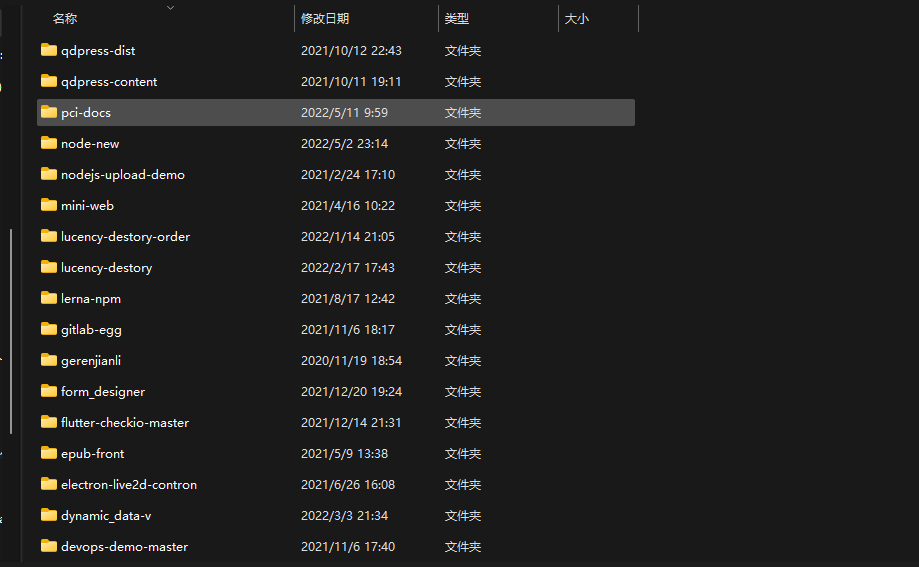Click the qdpress-content folder icon
This screenshot has width=919, height=567.
(x=49, y=81)
